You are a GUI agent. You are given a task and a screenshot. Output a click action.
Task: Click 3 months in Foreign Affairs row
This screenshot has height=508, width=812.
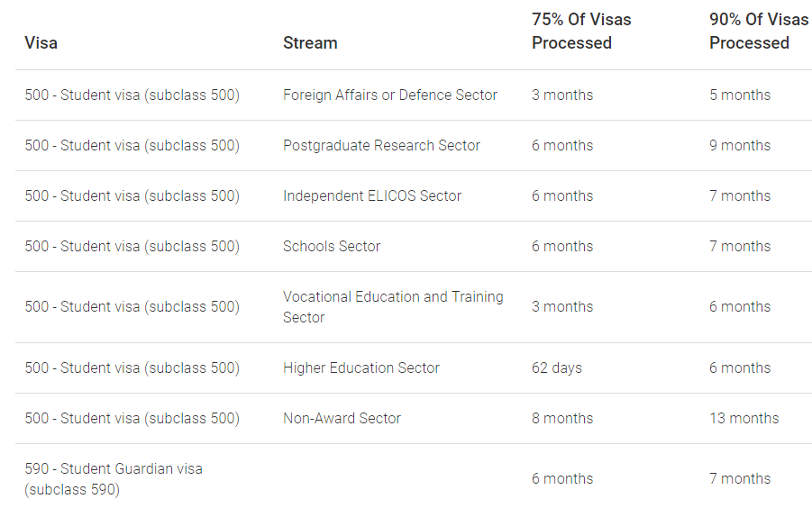[x=562, y=95]
